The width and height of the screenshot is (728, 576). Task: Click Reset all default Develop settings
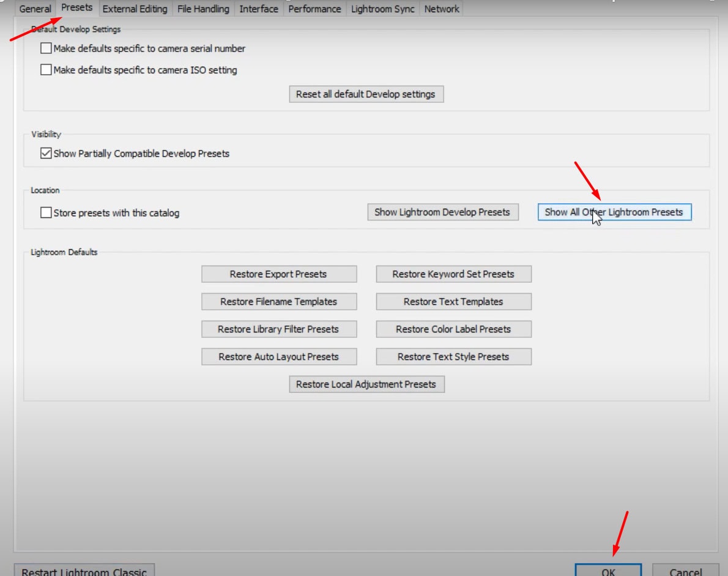click(x=366, y=94)
